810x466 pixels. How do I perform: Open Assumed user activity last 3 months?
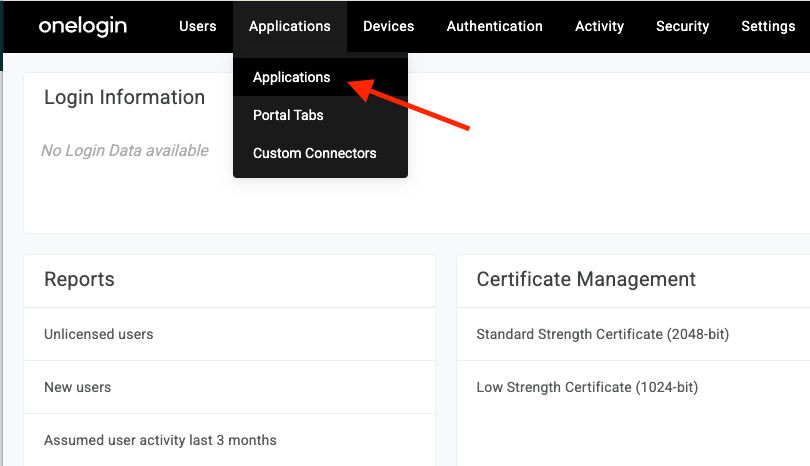tap(229, 440)
